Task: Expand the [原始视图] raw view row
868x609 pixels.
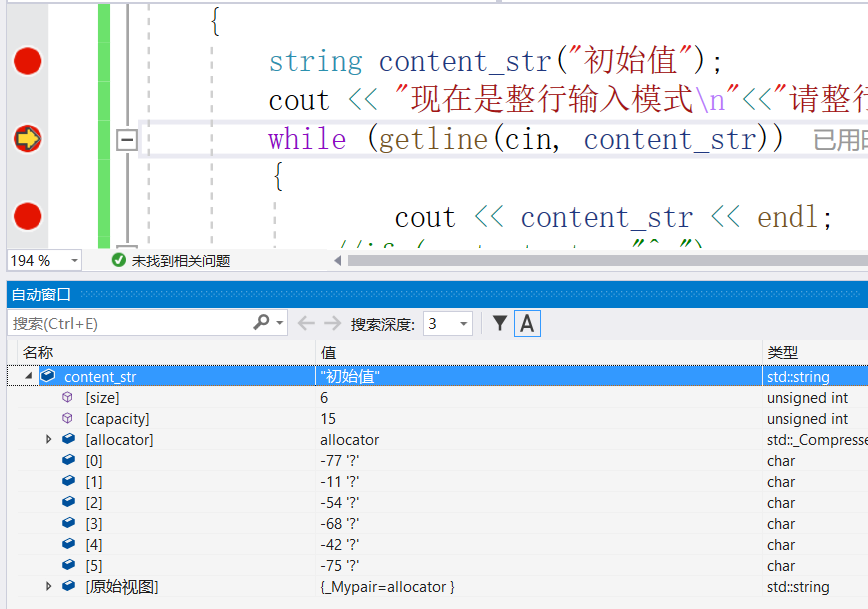Action: click(x=49, y=586)
